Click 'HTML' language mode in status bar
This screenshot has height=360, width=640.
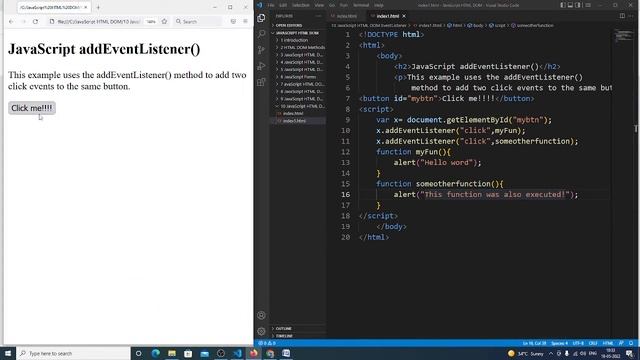[608, 343]
